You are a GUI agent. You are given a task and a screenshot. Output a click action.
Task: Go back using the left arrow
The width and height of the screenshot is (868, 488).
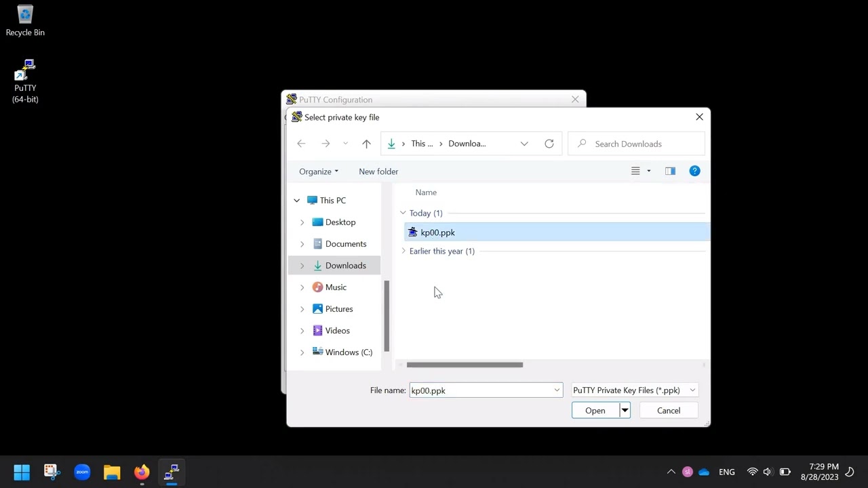click(x=301, y=144)
